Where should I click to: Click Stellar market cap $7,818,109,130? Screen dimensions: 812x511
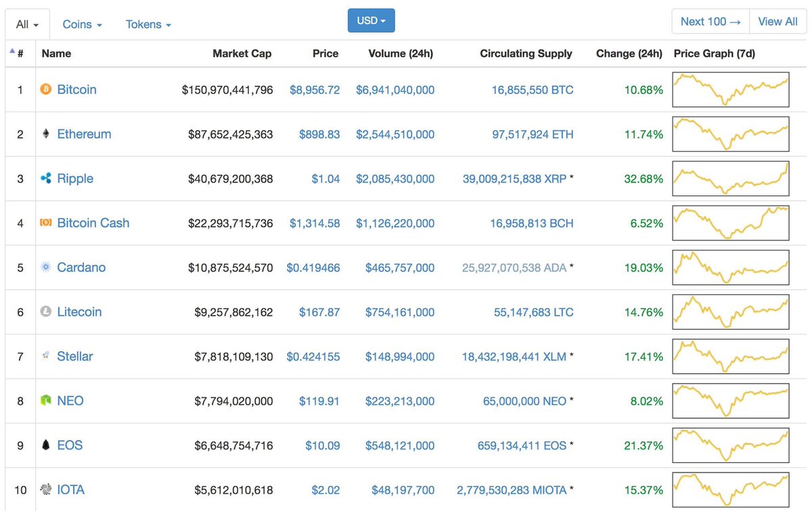click(x=234, y=356)
